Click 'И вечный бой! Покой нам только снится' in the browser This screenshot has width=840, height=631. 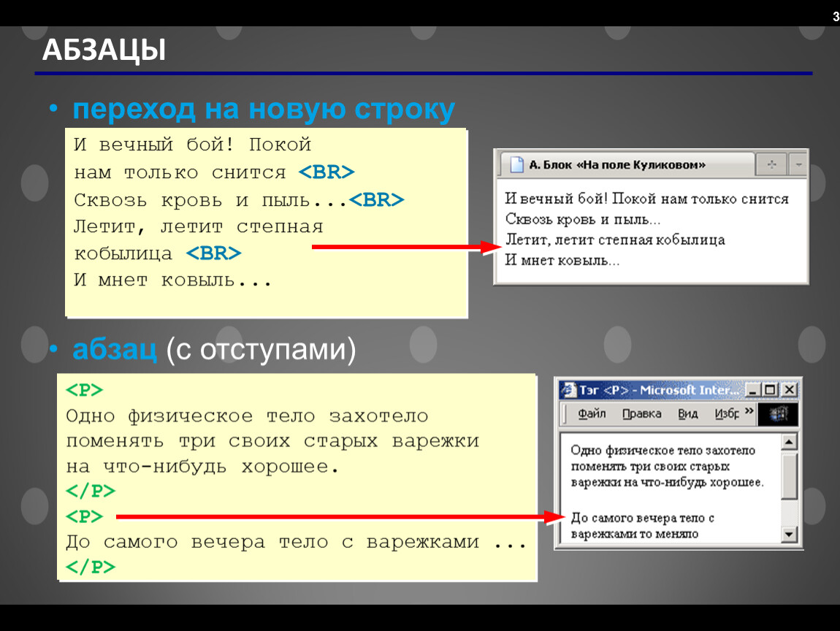646,199
